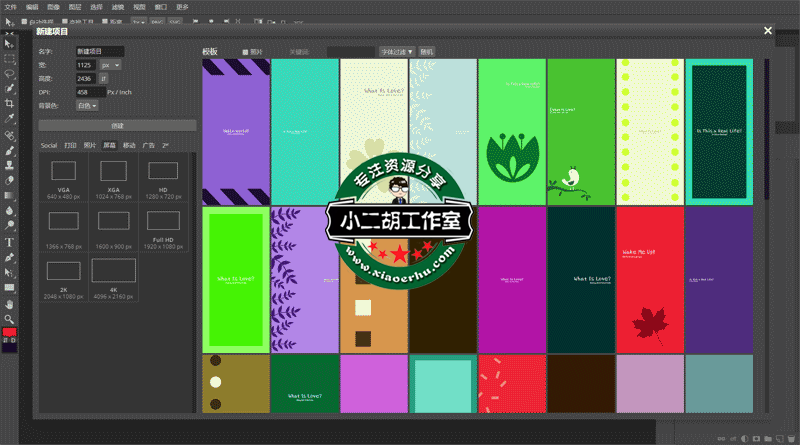Select the Lasso tool
The width and height of the screenshot is (800, 445).
click(10, 73)
